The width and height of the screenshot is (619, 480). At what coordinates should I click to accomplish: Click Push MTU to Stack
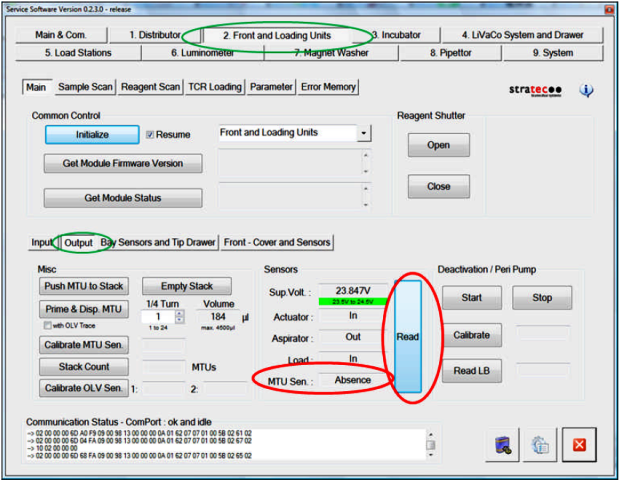(83, 286)
